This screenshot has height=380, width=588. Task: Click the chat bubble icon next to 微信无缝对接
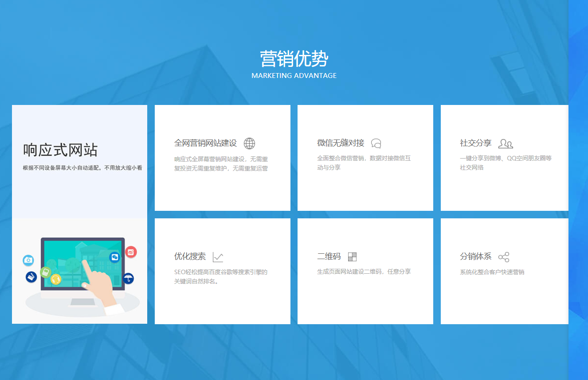[x=376, y=143]
